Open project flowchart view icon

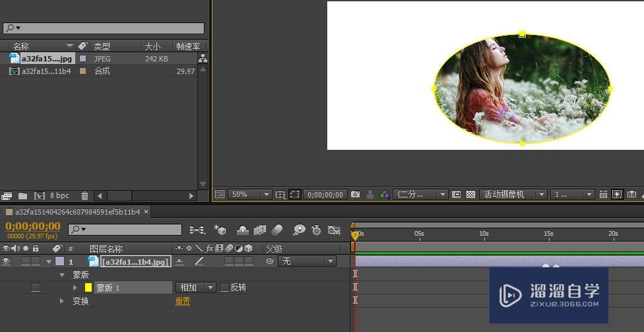[x=203, y=59]
